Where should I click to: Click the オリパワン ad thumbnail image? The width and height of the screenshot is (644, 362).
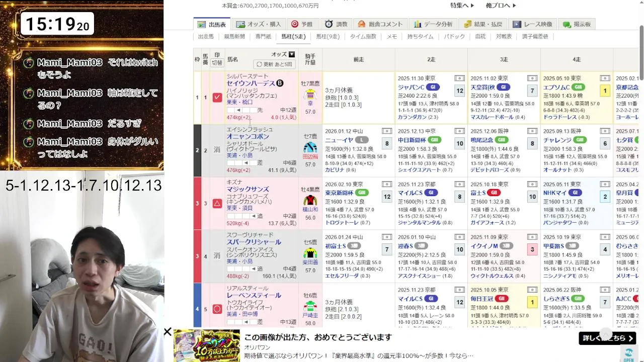pos(207,346)
